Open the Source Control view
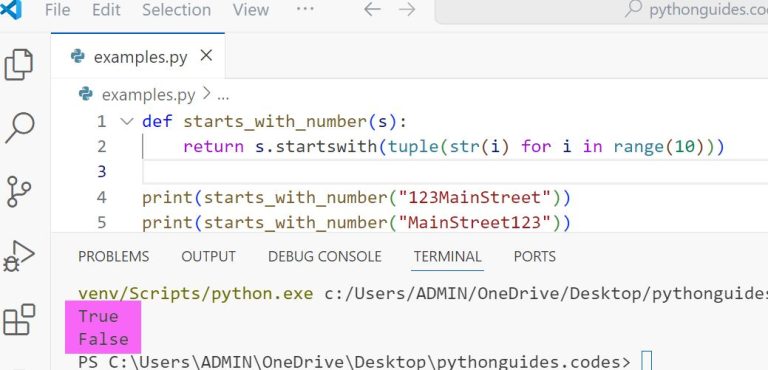This screenshot has height=370, width=768. coord(19,192)
